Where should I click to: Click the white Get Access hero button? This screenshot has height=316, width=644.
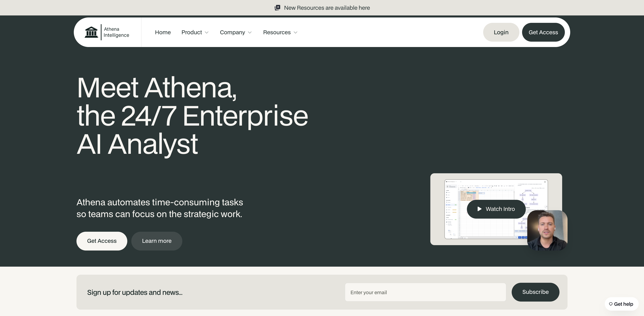click(x=102, y=241)
